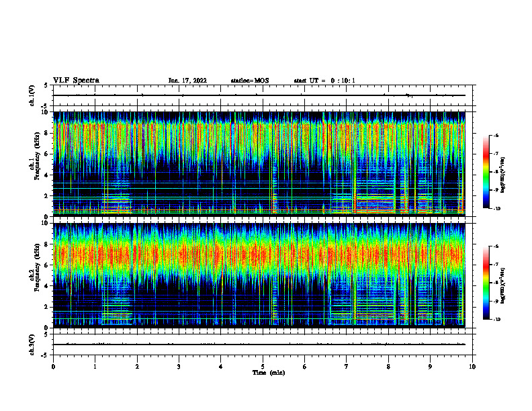Click the '4' kHz tick on ch.2 axis
This screenshot has height=411, width=532.
click(x=47, y=286)
